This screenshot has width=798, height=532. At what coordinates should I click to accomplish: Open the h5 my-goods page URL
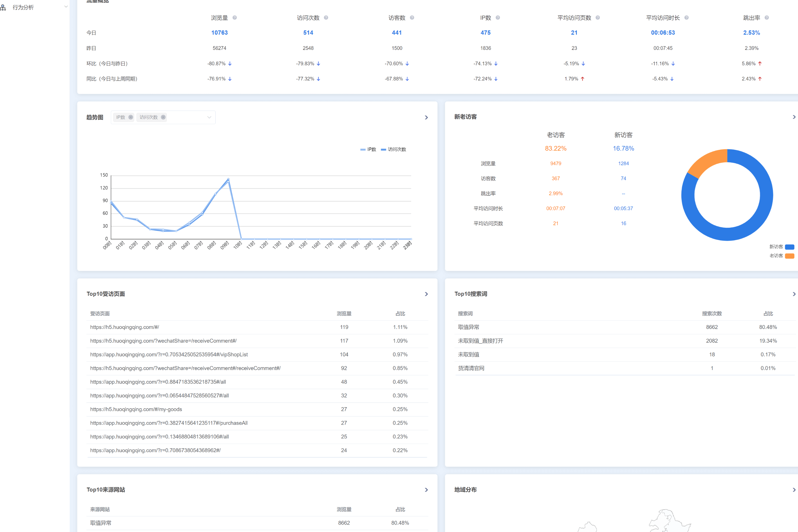(136, 410)
